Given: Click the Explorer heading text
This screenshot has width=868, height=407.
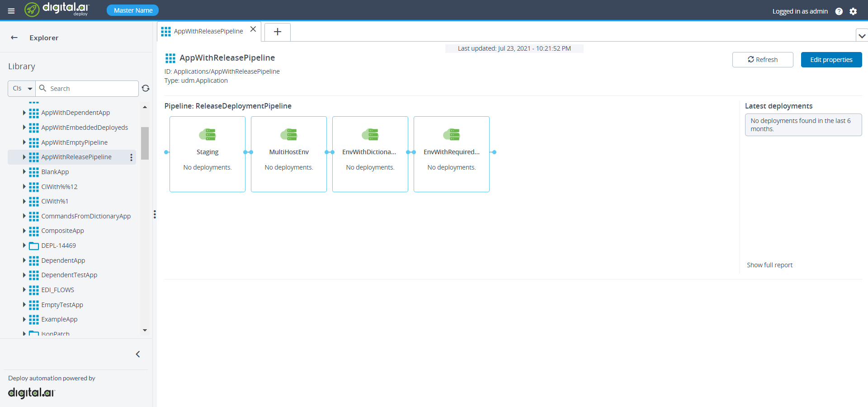Looking at the screenshot, I should click(44, 38).
